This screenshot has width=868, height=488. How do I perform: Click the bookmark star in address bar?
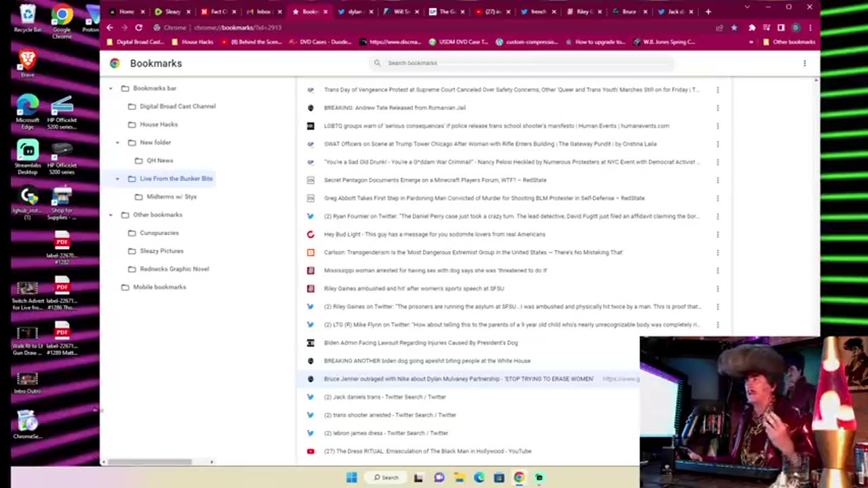tap(734, 28)
